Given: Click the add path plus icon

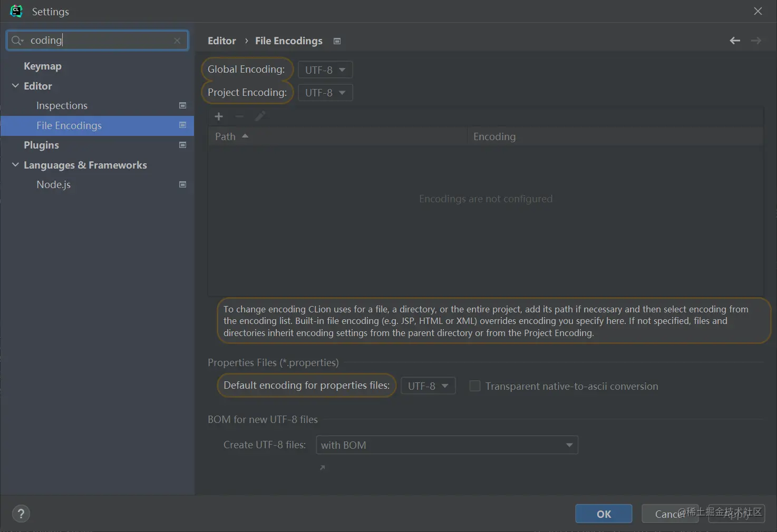Looking at the screenshot, I should coord(219,116).
